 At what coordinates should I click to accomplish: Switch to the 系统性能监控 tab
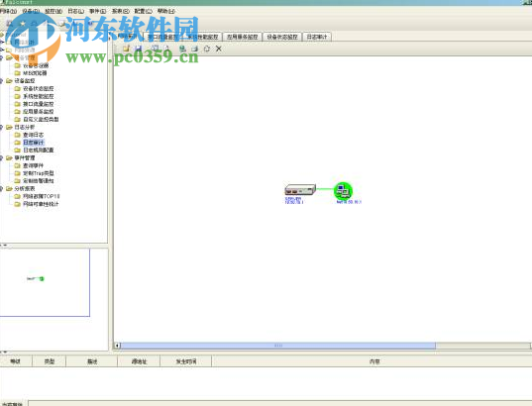(x=202, y=37)
